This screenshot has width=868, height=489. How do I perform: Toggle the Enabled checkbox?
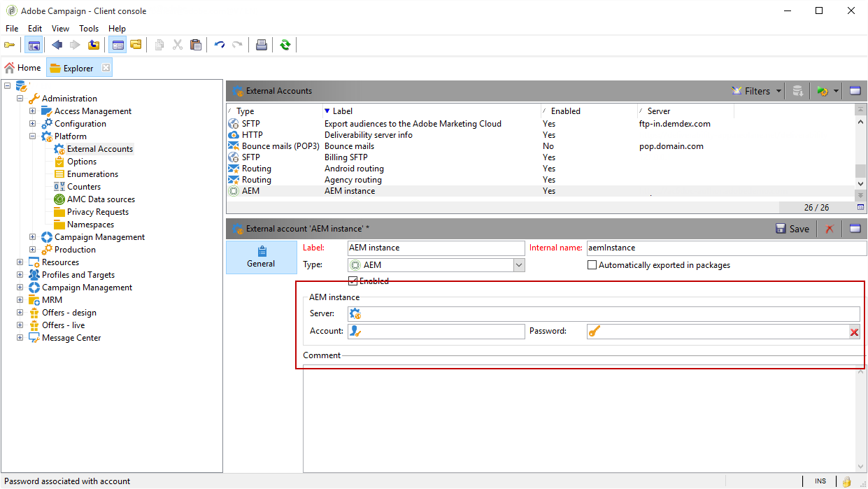tap(353, 281)
